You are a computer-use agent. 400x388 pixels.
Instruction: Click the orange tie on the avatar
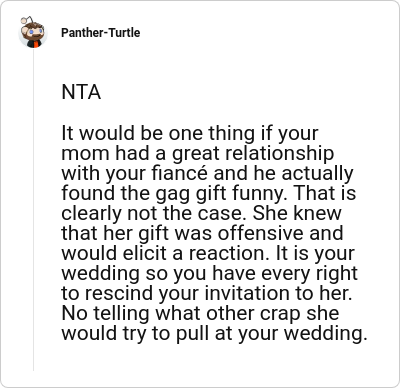[x=35, y=44]
